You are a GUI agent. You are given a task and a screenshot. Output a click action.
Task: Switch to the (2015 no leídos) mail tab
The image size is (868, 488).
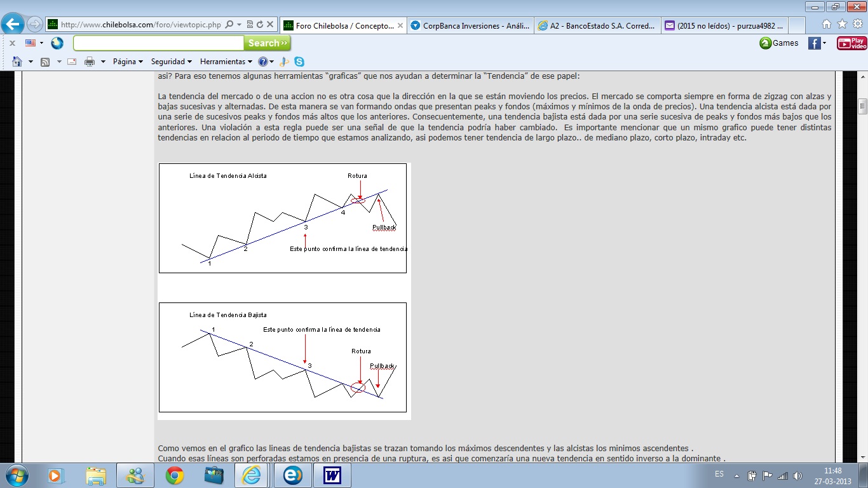723,25
